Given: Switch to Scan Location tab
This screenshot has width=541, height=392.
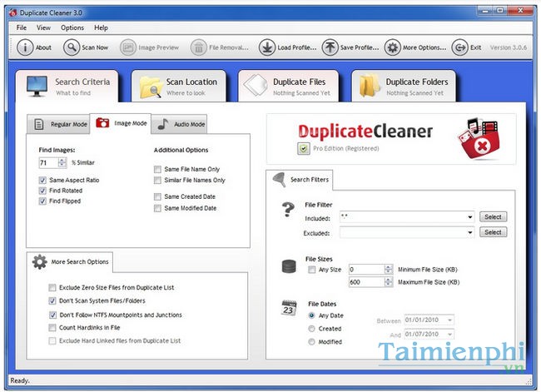Looking at the screenshot, I should (x=179, y=87).
